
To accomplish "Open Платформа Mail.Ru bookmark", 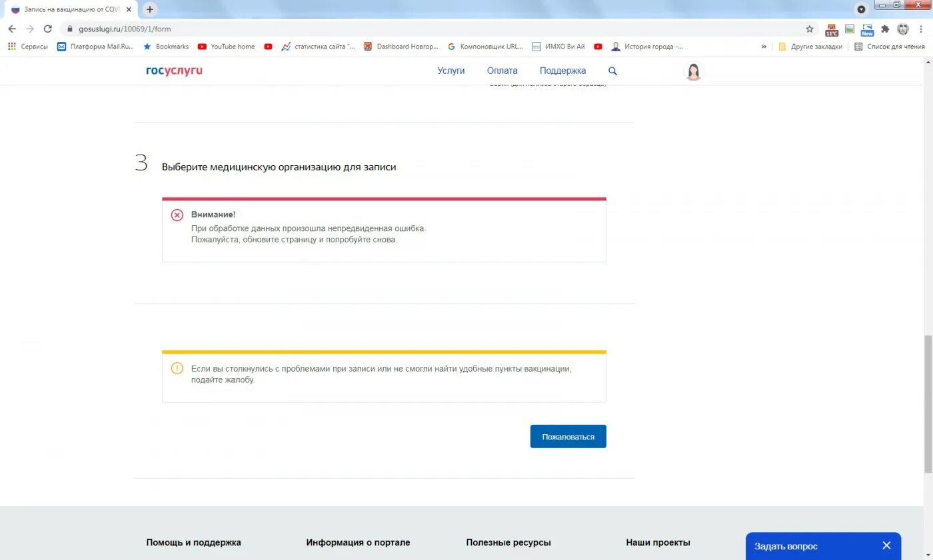I will tap(95, 47).
